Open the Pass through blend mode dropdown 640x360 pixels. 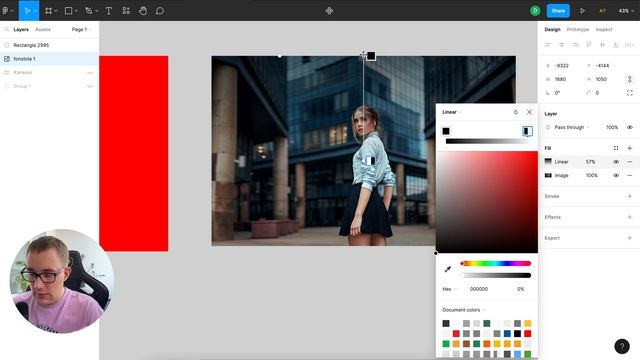pyautogui.click(x=572, y=127)
